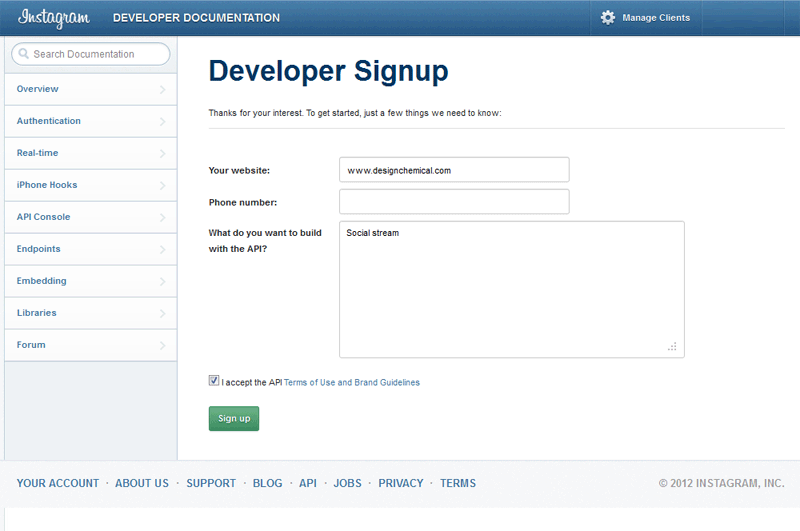The height and width of the screenshot is (531, 800).
Task: Select the Embedding sidebar item
Action: point(42,281)
